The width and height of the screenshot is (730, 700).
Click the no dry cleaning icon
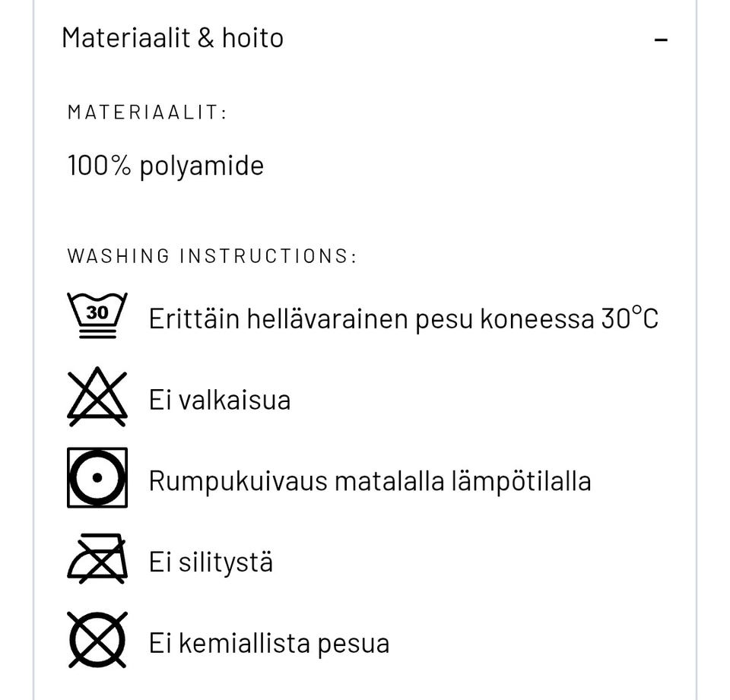[97, 641]
